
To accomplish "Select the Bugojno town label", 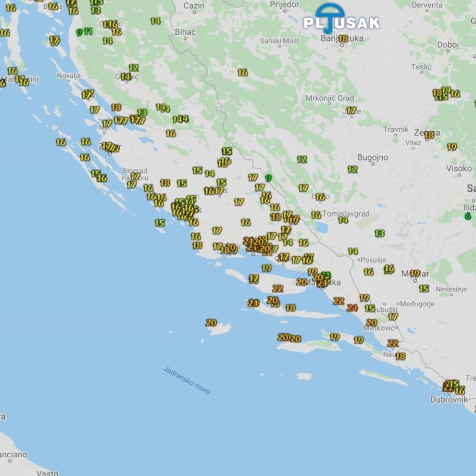I will (372, 157).
